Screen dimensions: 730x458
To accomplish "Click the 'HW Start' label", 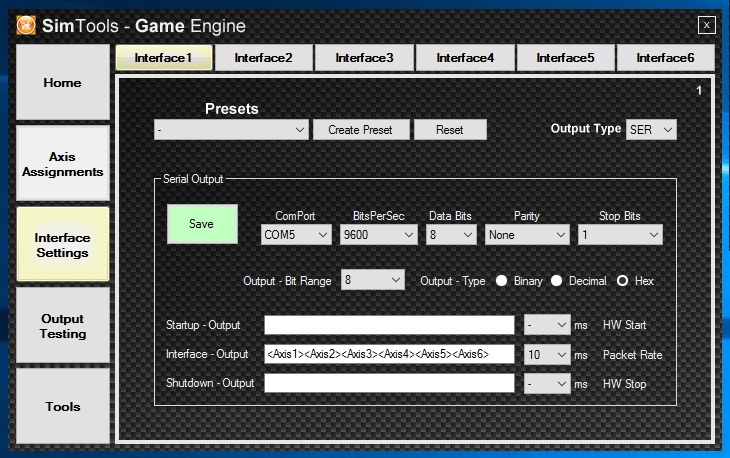I will 624,325.
